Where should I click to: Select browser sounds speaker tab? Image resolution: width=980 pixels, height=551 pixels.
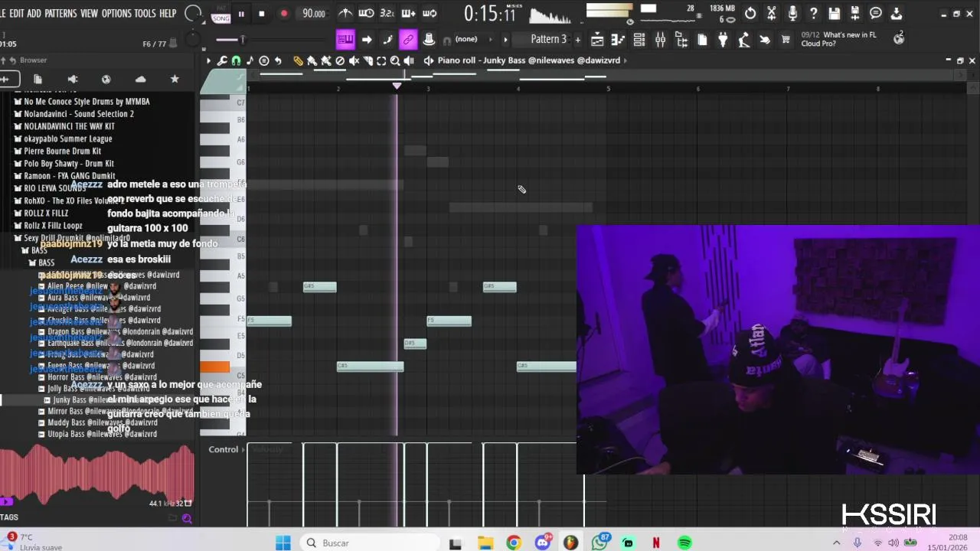(73, 79)
